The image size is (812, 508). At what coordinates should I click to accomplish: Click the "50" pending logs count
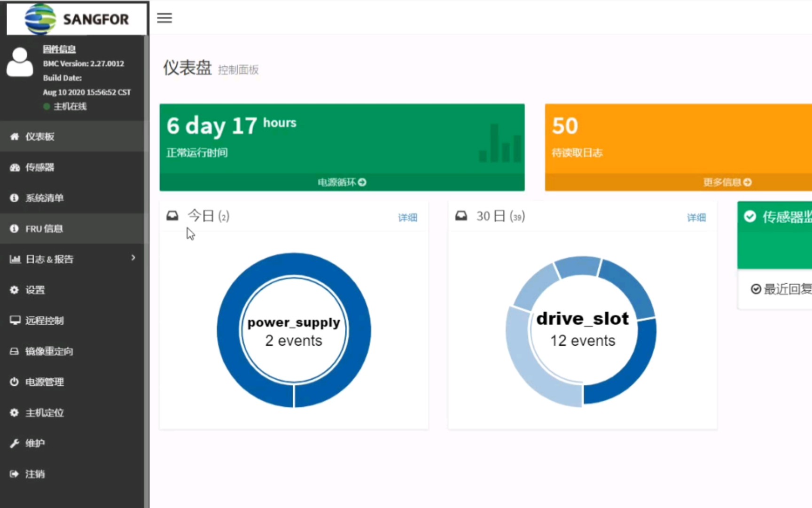(x=565, y=126)
